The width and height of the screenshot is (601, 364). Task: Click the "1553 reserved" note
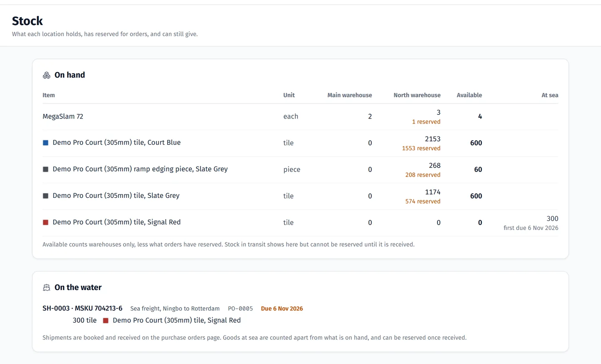[x=421, y=148]
